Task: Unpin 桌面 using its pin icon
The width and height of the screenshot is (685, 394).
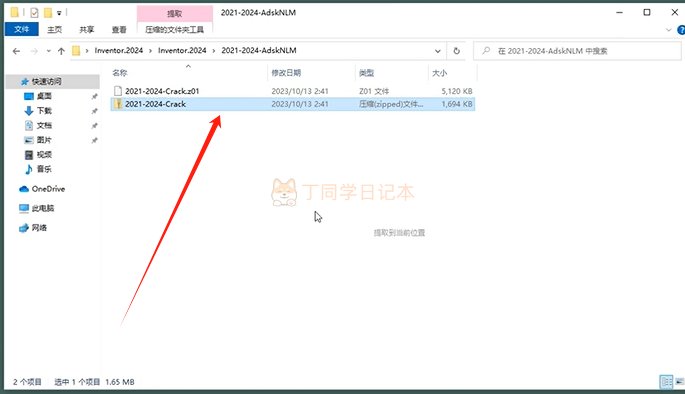Action: (x=94, y=97)
